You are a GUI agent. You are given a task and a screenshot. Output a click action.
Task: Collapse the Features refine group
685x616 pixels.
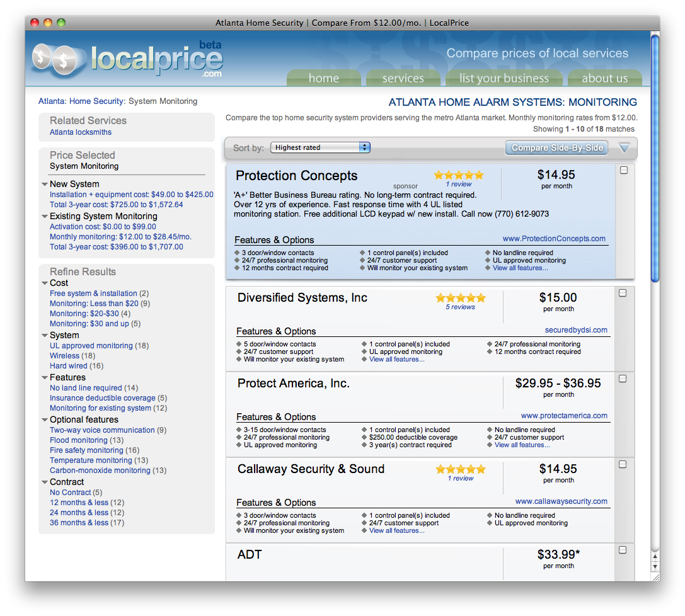(x=45, y=377)
